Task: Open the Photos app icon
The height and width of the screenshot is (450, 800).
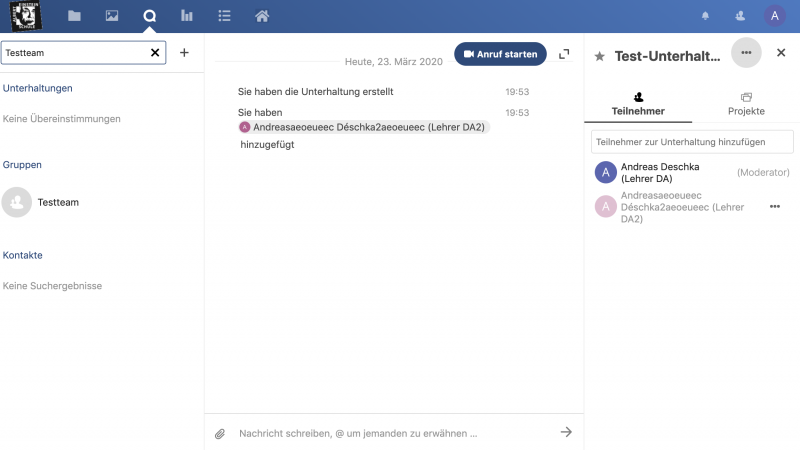Action: coord(112,16)
